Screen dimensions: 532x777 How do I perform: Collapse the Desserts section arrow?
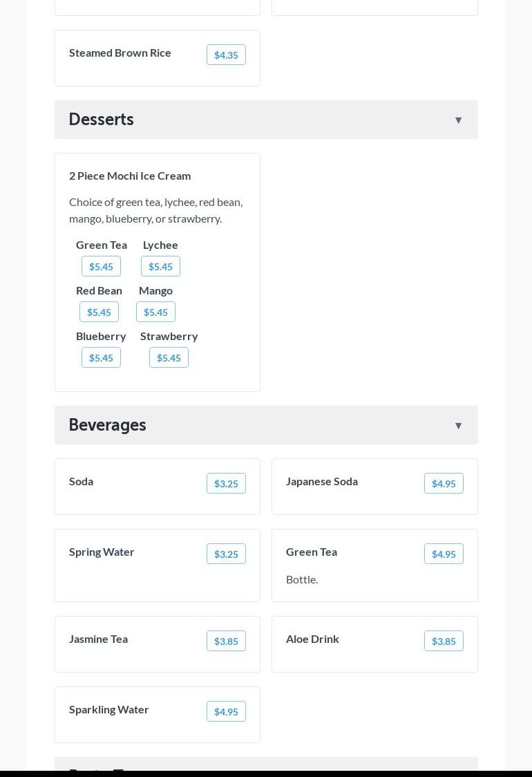[458, 120]
